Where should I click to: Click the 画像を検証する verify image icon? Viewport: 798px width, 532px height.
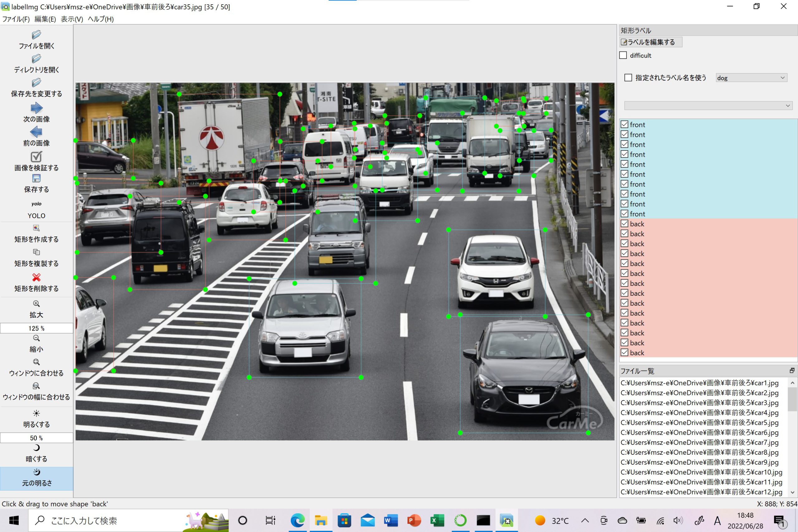(x=36, y=157)
